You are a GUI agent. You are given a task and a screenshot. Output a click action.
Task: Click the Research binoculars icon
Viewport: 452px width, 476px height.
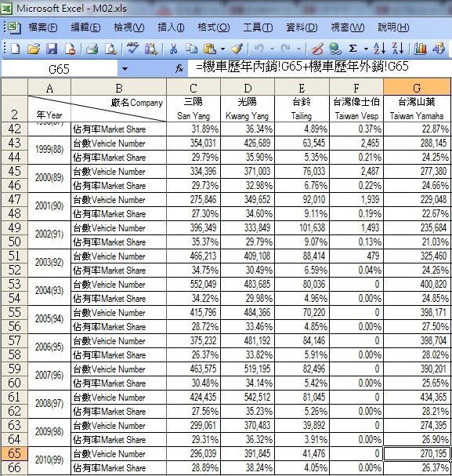tap(150, 49)
